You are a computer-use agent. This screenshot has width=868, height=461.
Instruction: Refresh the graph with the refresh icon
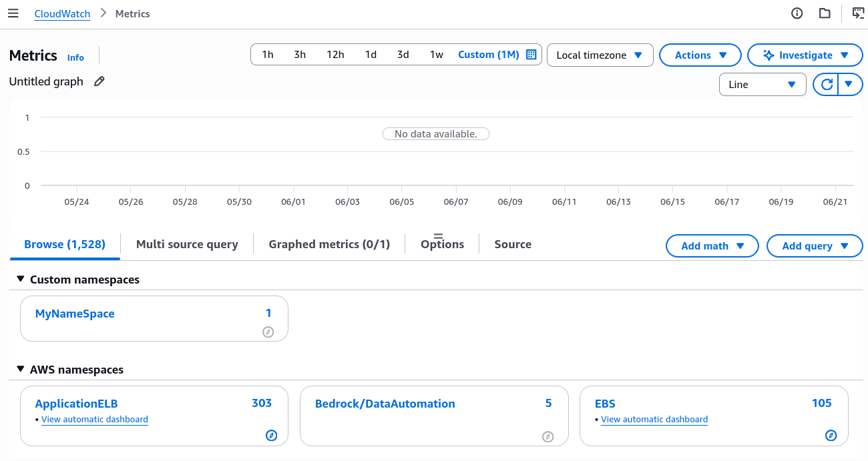tap(827, 84)
